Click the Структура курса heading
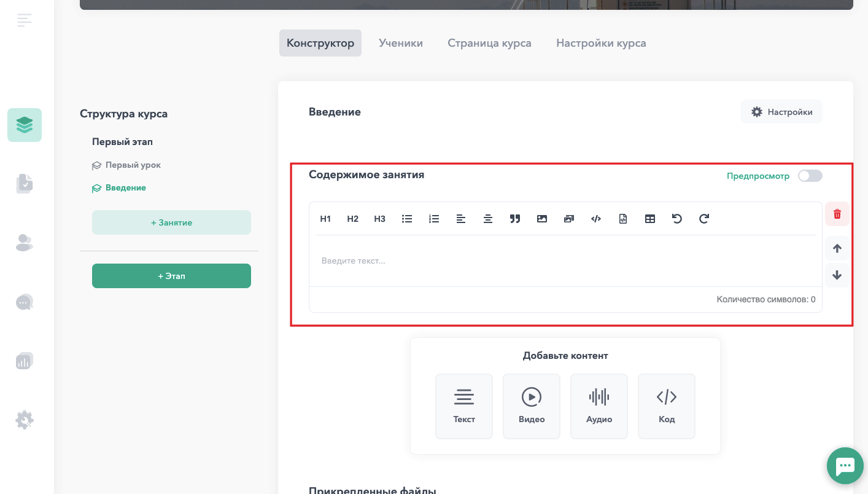The width and height of the screenshot is (868, 494). (123, 114)
